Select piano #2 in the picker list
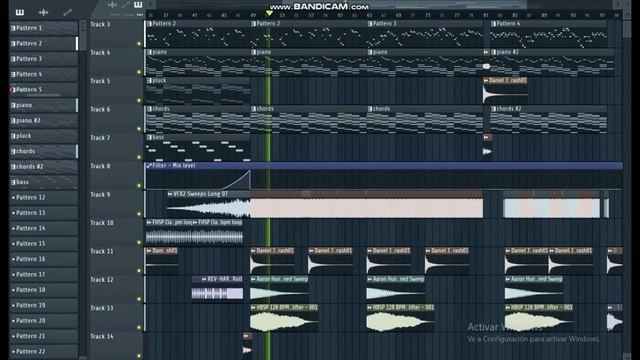Screen dimensions: 640x360 (43, 120)
